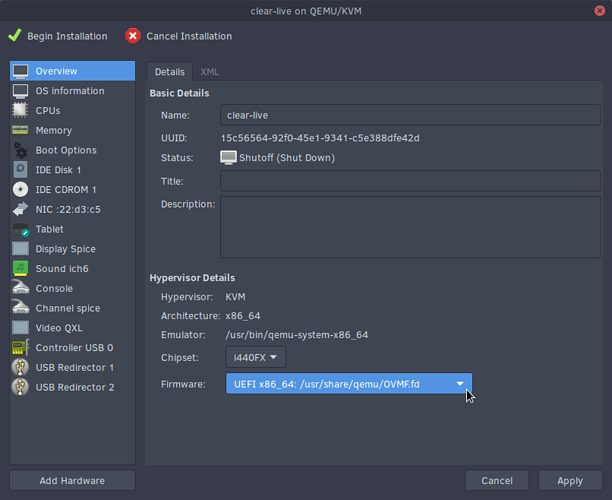
Task: Open the Video QXL screen icon
Action: click(x=20, y=328)
